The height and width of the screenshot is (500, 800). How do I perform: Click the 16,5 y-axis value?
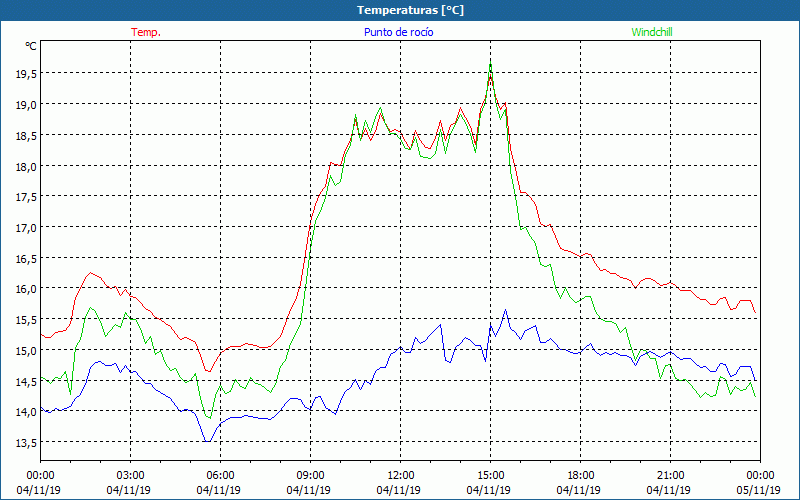point(26,259)
